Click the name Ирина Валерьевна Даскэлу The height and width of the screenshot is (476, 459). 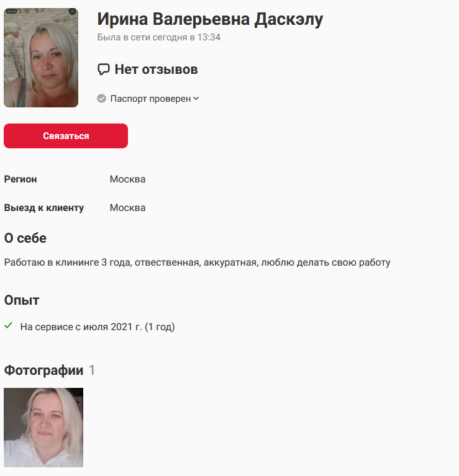(x=210, y=19)
